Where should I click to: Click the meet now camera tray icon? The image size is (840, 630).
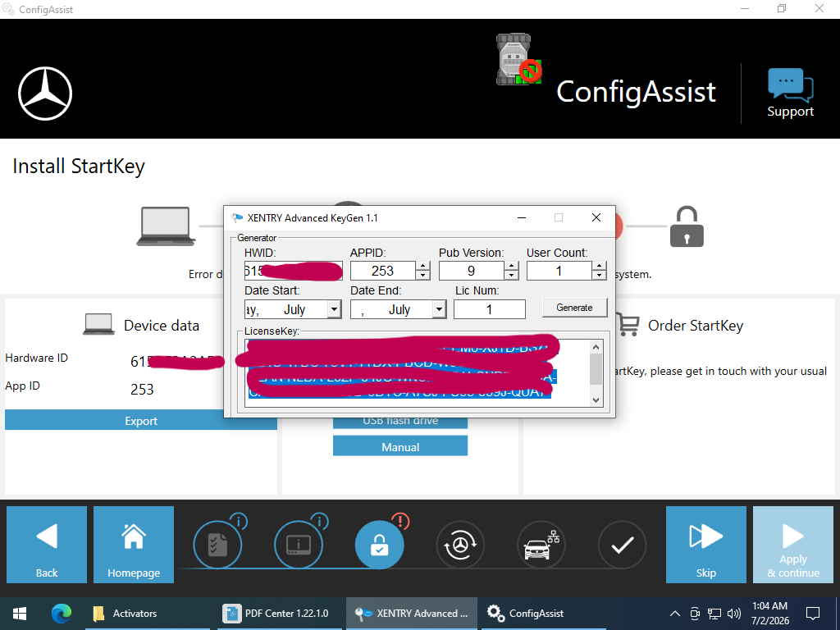(695, 614)
